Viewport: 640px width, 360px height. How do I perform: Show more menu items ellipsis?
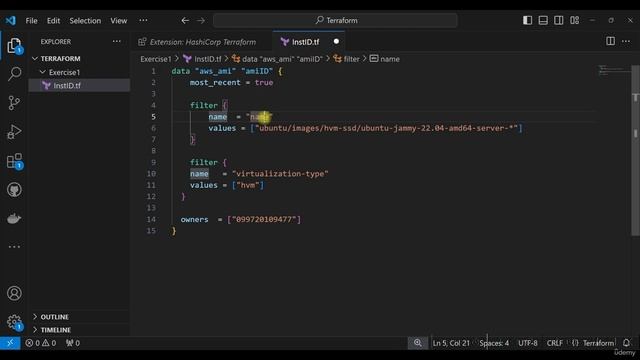coord(143,20)
